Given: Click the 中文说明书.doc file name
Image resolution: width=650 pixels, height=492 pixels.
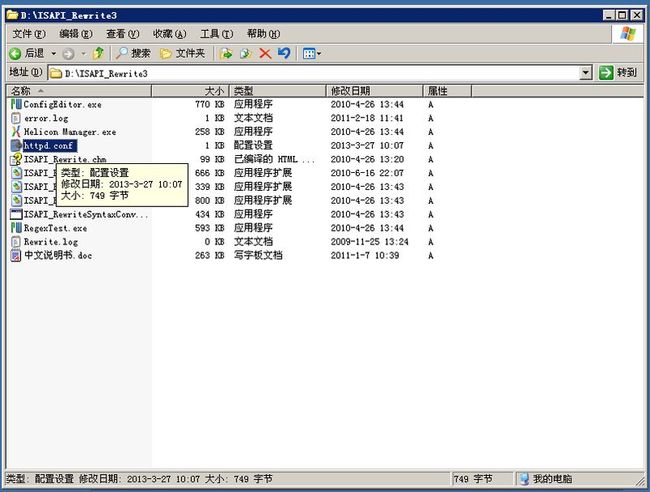Looking at the screenshot, I should (58, 255).
